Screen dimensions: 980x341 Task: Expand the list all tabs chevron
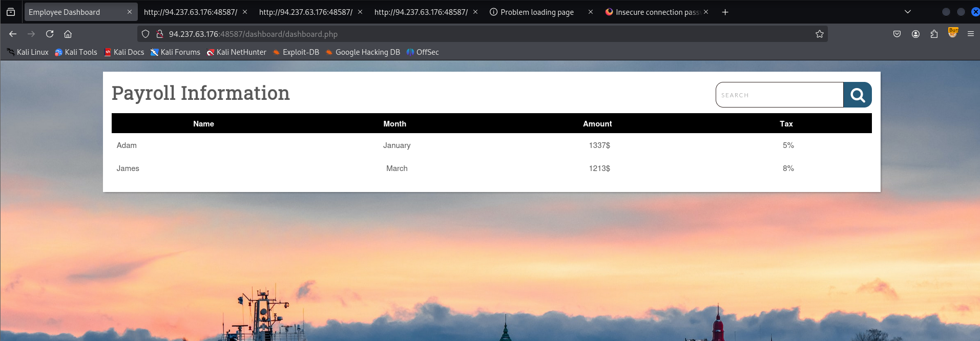click(x=907, y=12)
